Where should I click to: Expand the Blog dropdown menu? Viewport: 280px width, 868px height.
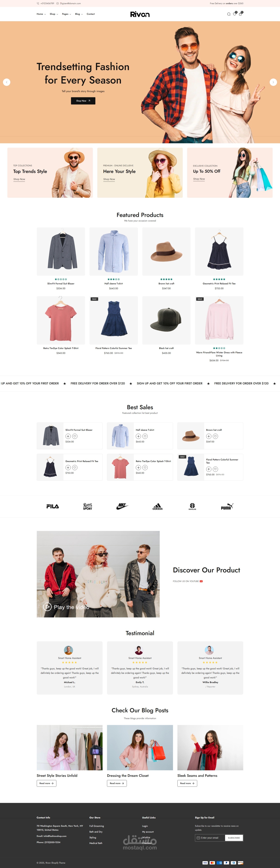pos(79,14)
